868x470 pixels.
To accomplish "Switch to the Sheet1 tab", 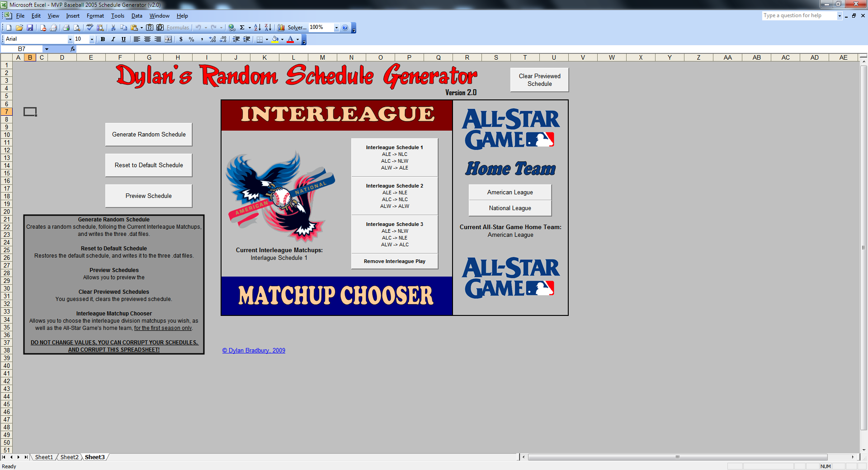I will coord(44,457).
